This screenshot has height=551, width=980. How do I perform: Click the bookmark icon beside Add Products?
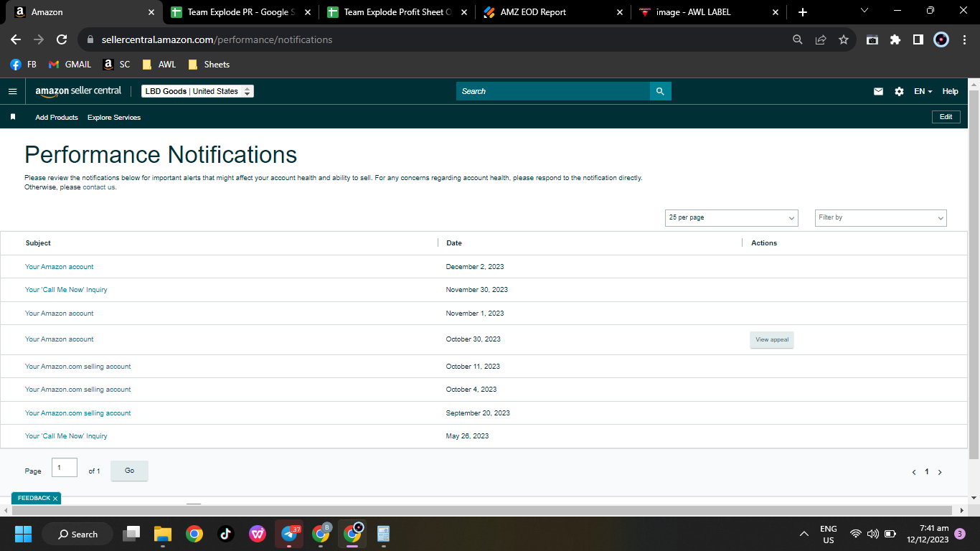click(x=13, y=117)
